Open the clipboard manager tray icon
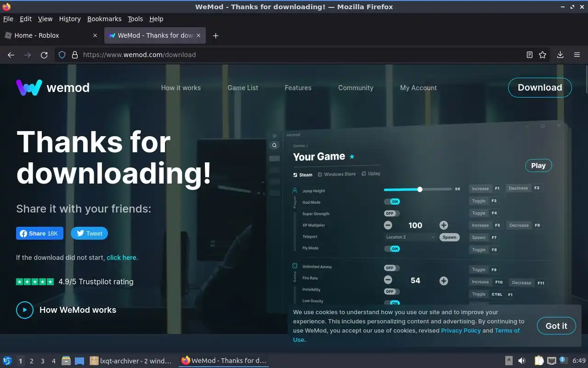Screen dimensions: 588x368 coord(539,361)
